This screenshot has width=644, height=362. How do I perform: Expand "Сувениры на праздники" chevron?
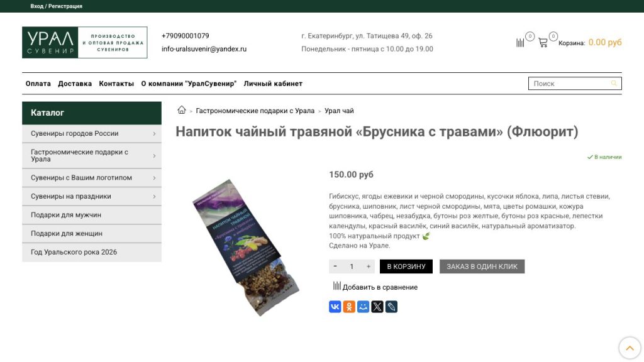point(155,196)
